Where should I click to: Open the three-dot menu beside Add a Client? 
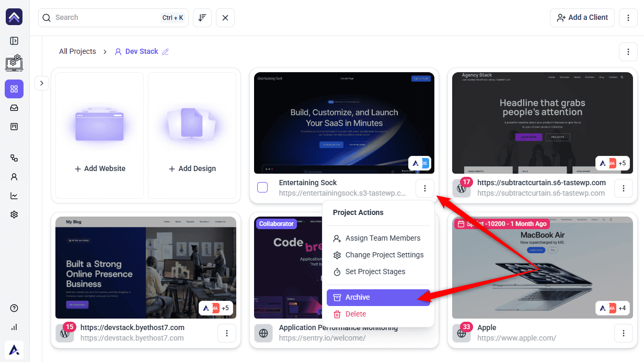pyautogui.click(x=628, y=18)
